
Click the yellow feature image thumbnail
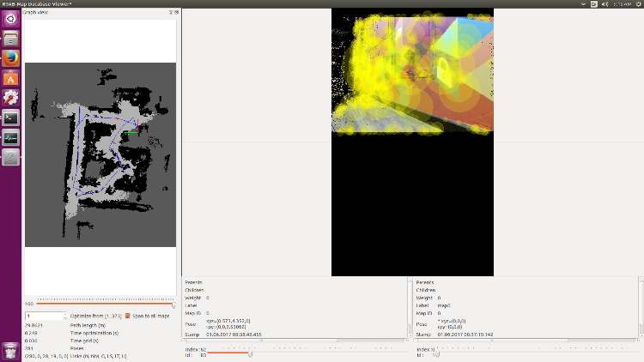click(412, 73)
